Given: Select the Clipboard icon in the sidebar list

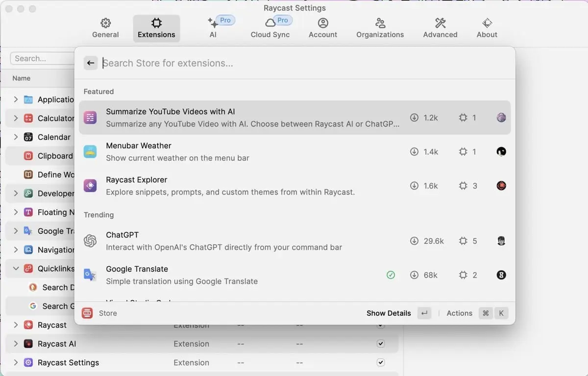Looking at the screenshot, I should [x=28, y=156].
